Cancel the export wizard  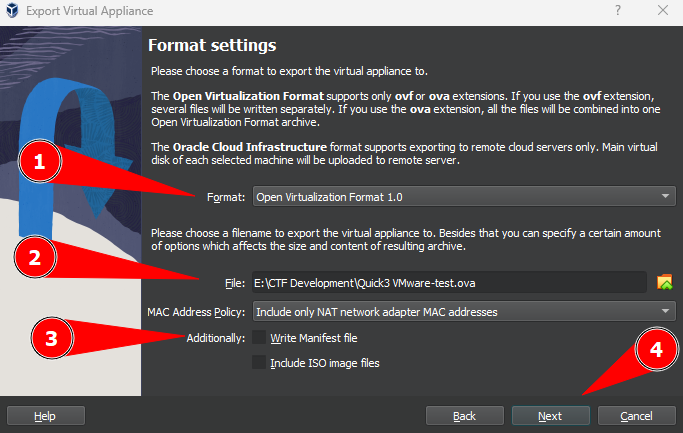636,415
